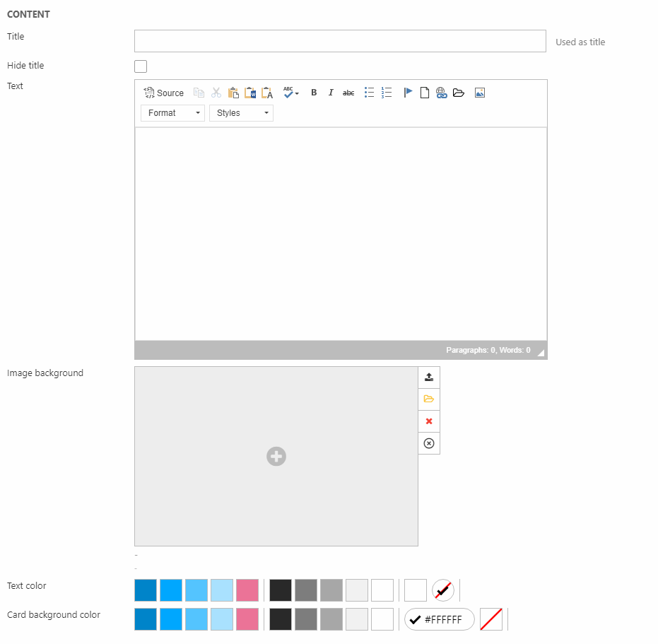The width and height of the screenshot is (658, 644).
Task: Select dark blue Card background color swatch
Action: tap(146, 619)
